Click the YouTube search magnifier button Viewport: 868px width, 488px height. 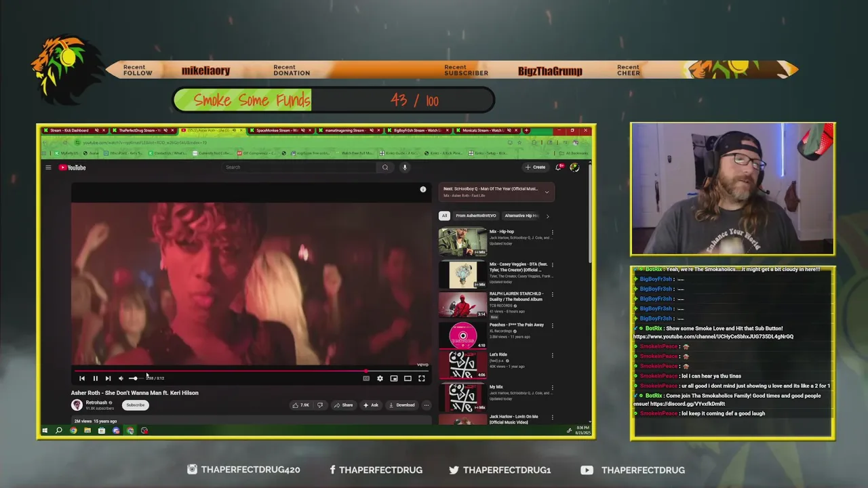click(385, 167)
